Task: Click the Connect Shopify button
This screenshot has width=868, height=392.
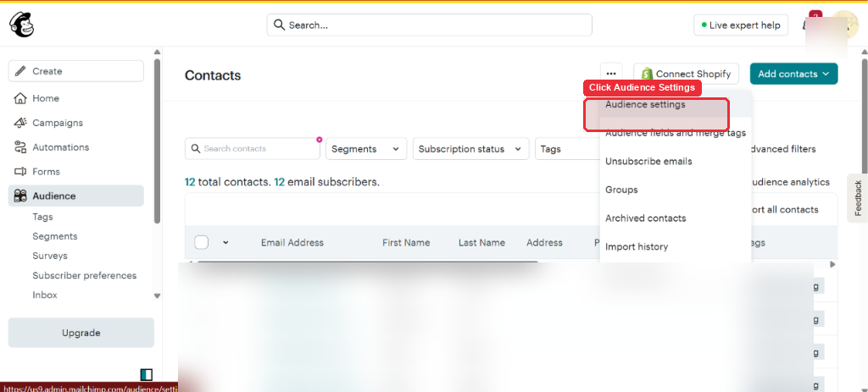Action: 687,74
